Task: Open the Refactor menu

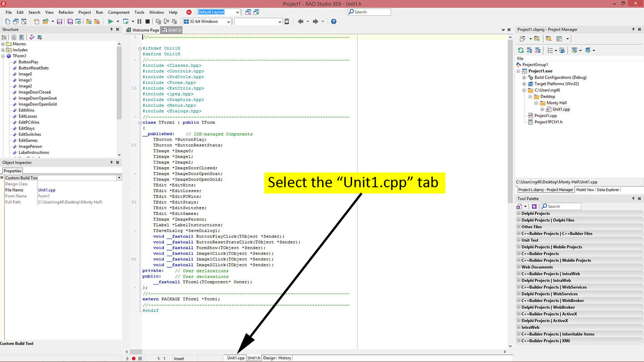Action: coord(66,12)
